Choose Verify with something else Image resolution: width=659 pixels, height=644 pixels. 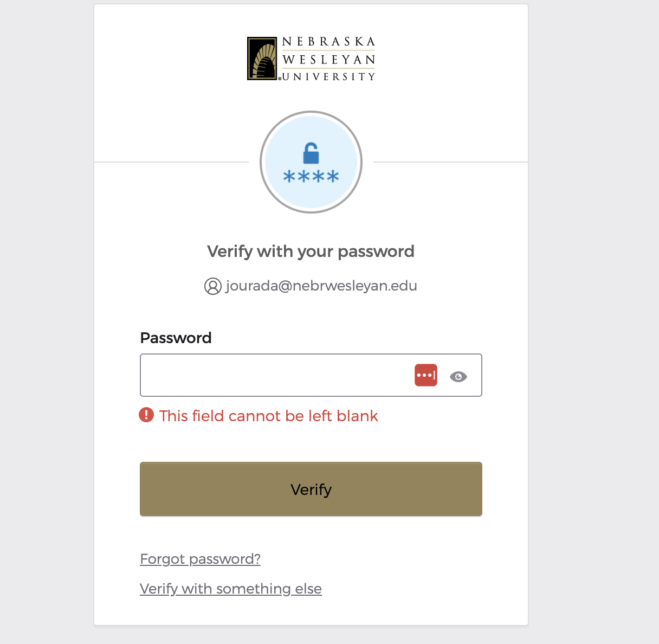click(231, 589)
